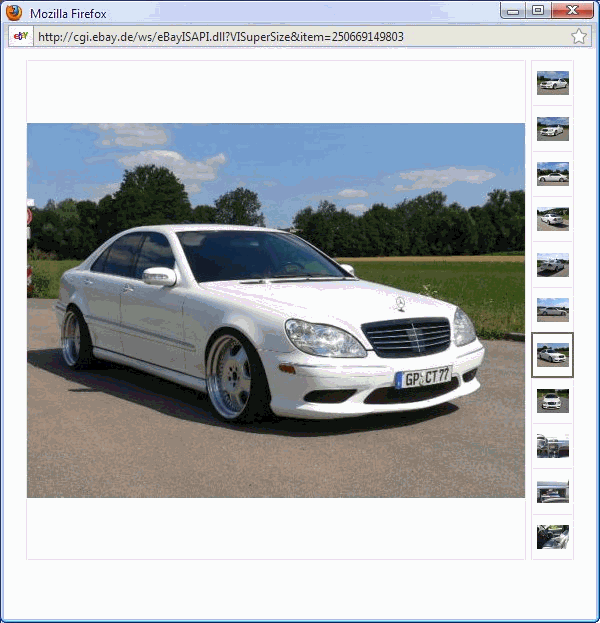Click the large white Mercedes main photo
Image resolution: width=600 pixels, height=623 pixels.
pyautogui.click(x=276, y=310)
